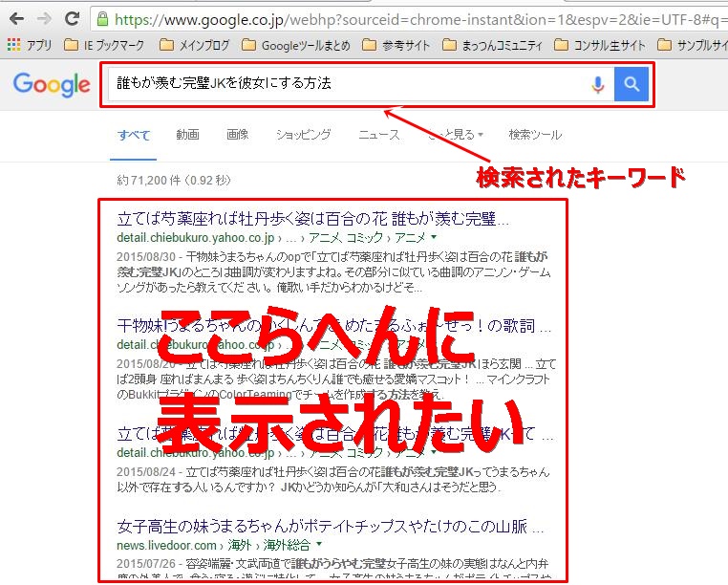728x585 pixels.
Task: Click the microphone voice search icon
Action: coord(598,84)
